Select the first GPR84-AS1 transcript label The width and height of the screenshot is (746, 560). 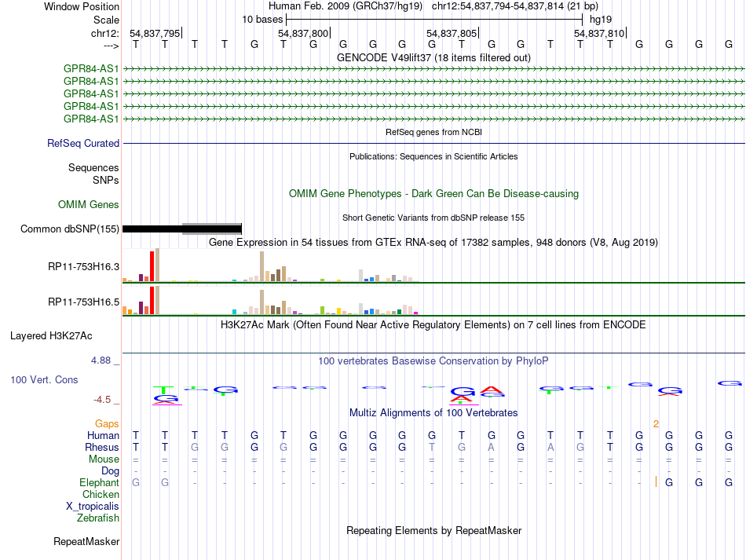pos(91,69)
